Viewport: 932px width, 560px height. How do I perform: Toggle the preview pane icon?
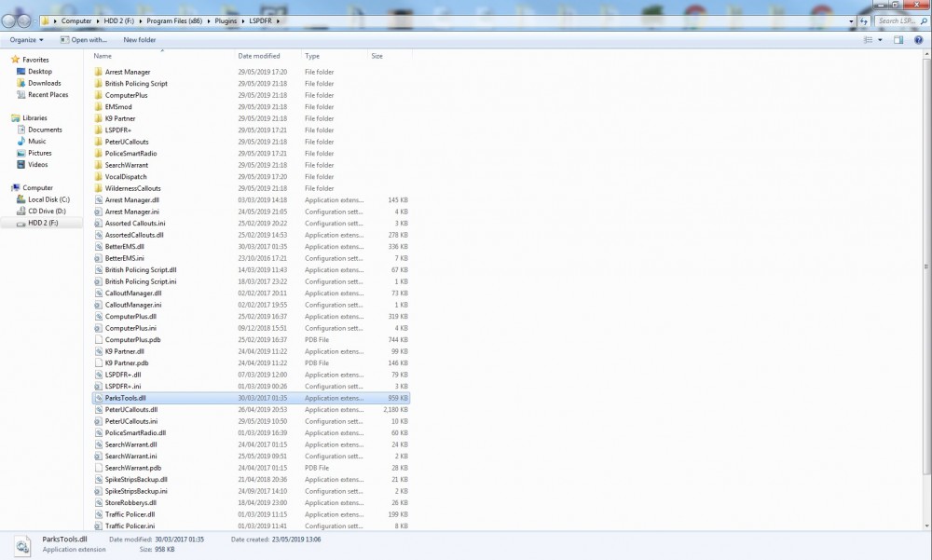898,40
